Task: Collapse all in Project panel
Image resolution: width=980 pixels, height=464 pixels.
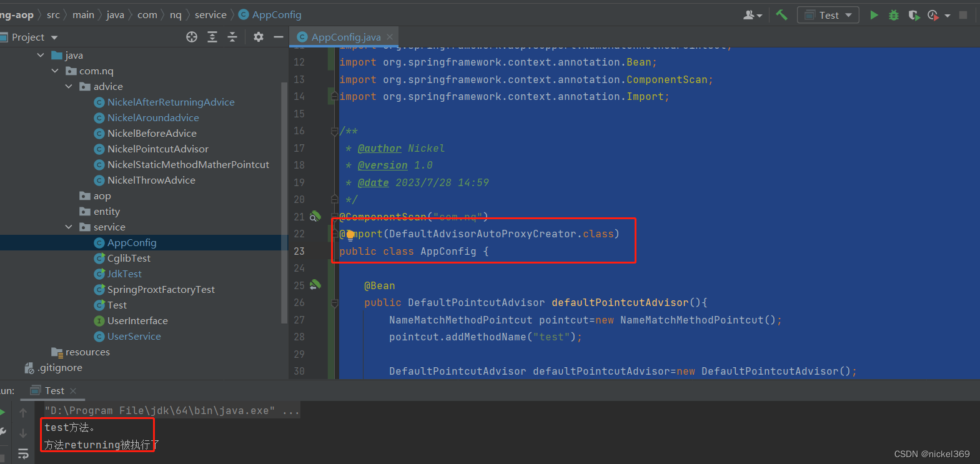Action: (232, 37)
